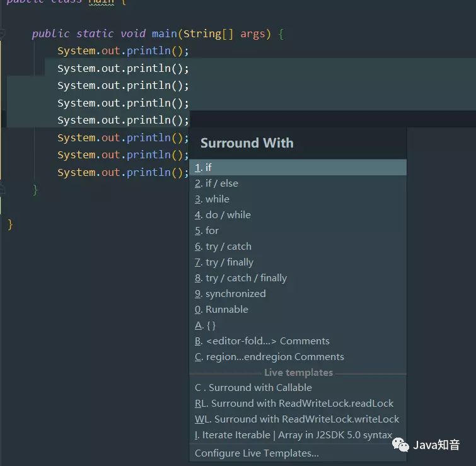476x466 pixels.
Task: Select '9. synchronized' surround option
Action: click(x=298, y=294)
